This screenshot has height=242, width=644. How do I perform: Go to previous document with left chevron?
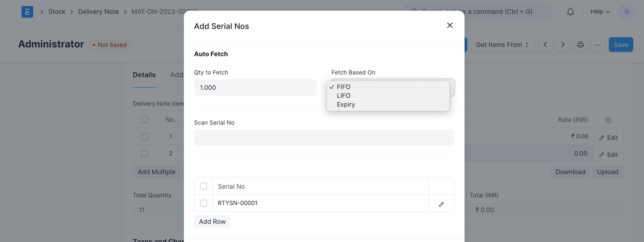pyautogui.click(x=545, y=44)
